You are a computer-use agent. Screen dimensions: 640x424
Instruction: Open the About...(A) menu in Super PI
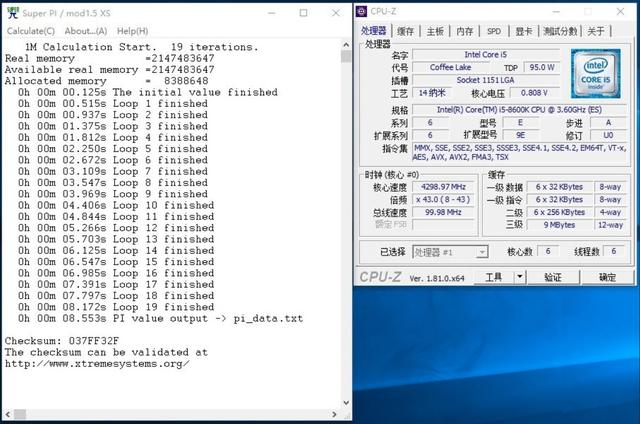click(x=86, y=31)
